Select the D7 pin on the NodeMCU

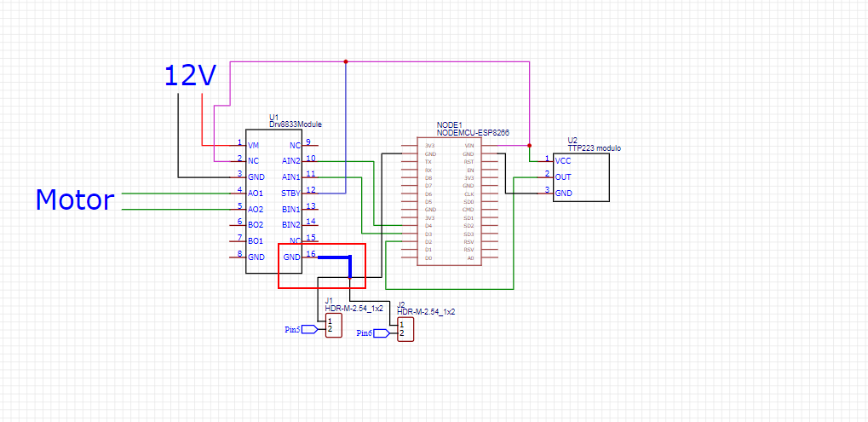coord(428,186)
